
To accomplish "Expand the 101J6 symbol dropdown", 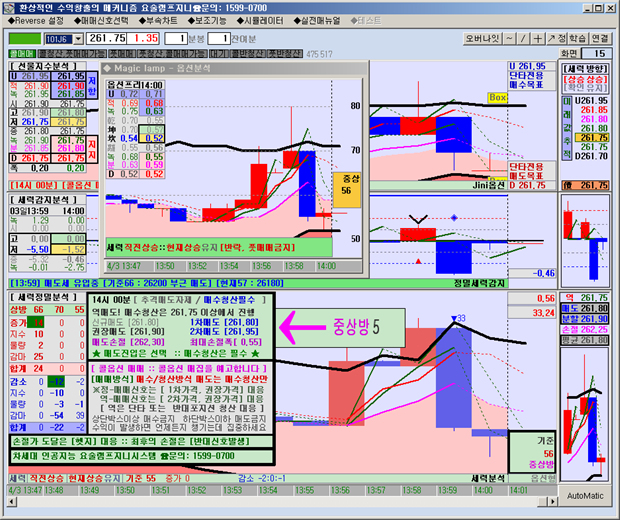I will point(78,39).
